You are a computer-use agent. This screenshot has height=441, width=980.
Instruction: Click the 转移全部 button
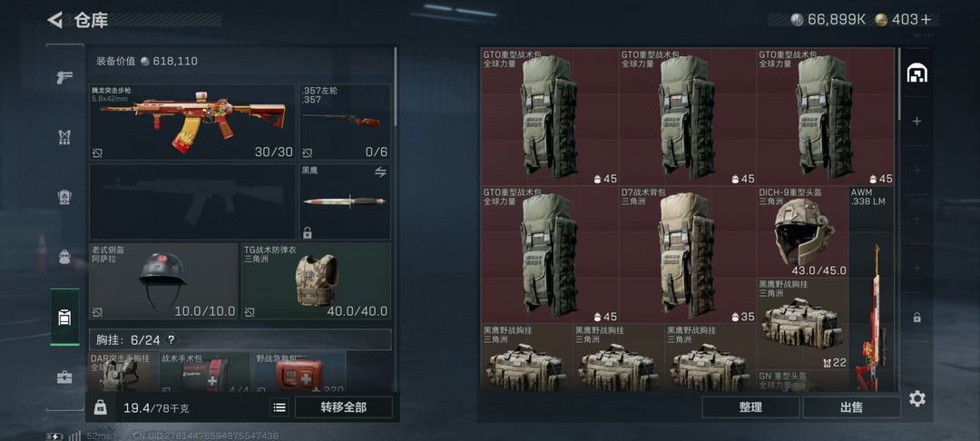344,407
